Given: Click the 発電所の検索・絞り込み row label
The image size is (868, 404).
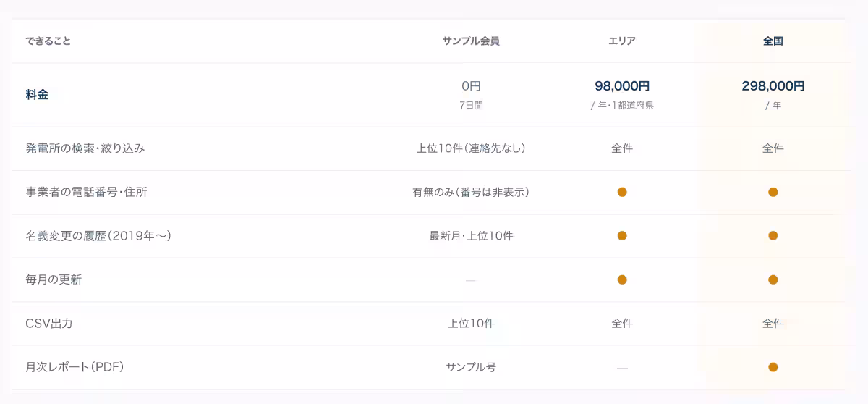Looking at the screenshot, I should click(85, 148).
